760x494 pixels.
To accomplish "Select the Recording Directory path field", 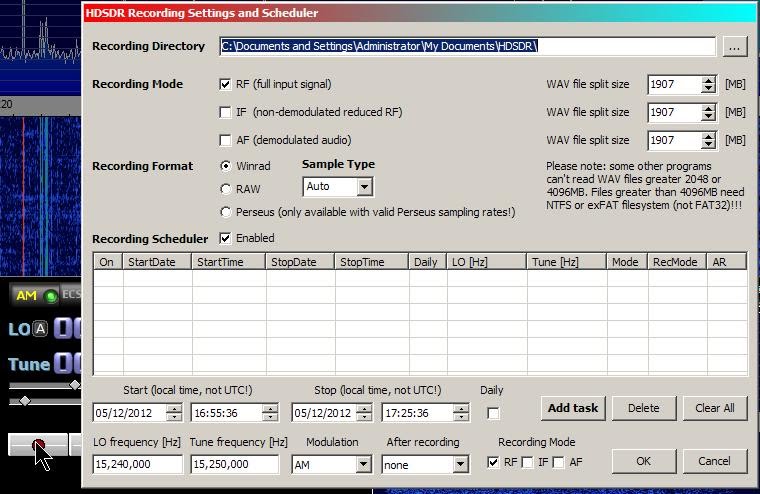I will [467, 47].
